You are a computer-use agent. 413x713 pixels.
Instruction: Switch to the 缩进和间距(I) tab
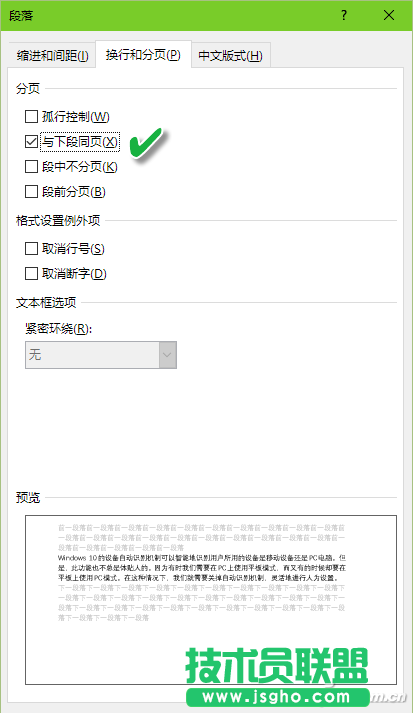[x=52, y=55]
